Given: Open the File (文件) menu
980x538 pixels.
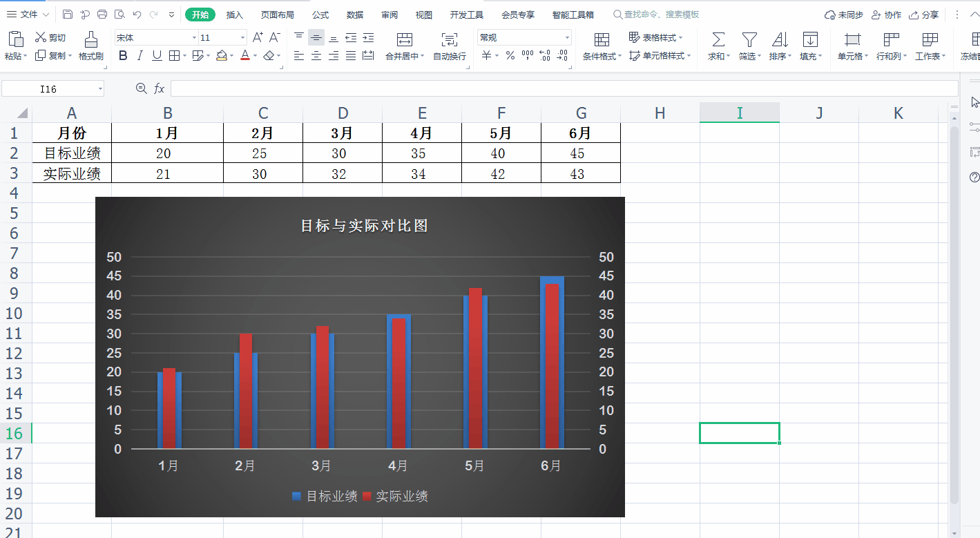Looking at the screenshot, I should (x=28, y=15).
